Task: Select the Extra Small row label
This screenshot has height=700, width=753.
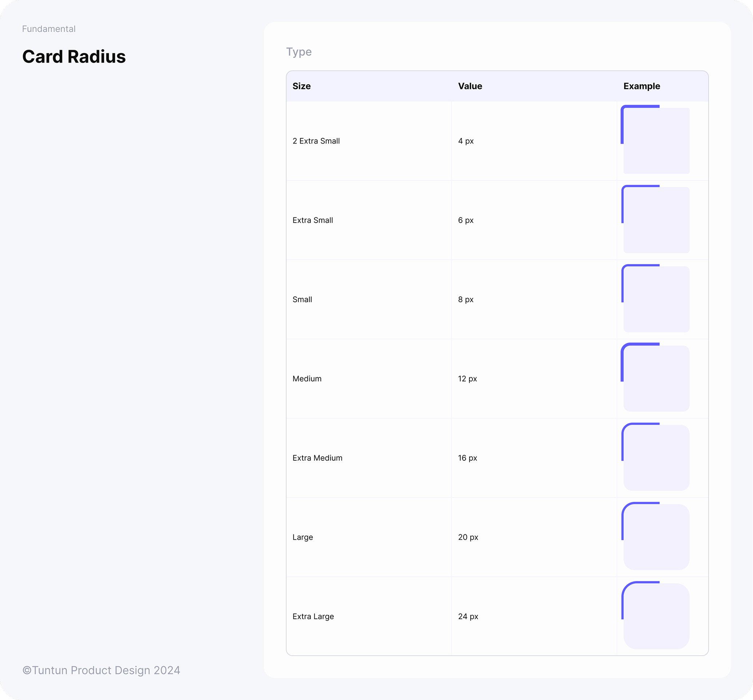Action: (312, 220)
